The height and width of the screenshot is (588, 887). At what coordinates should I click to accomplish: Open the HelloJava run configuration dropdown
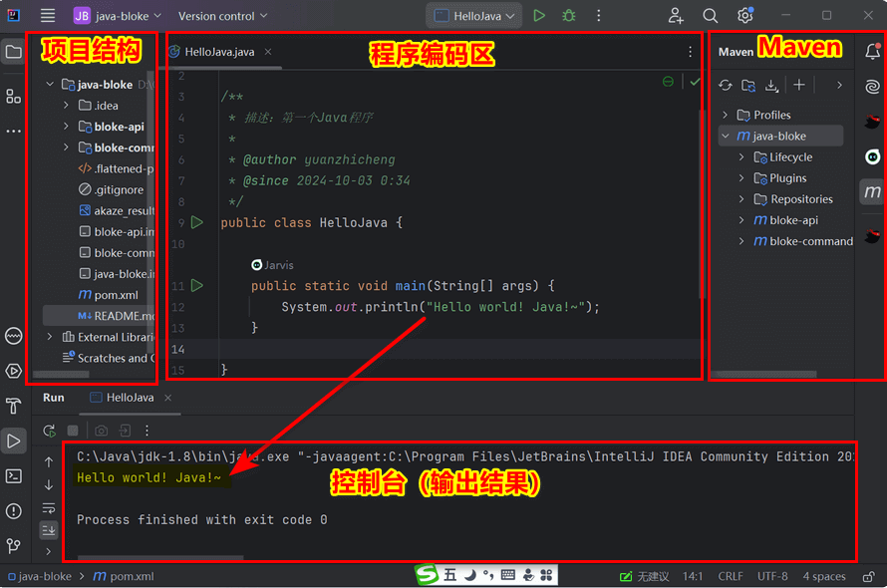click(474, 16)
